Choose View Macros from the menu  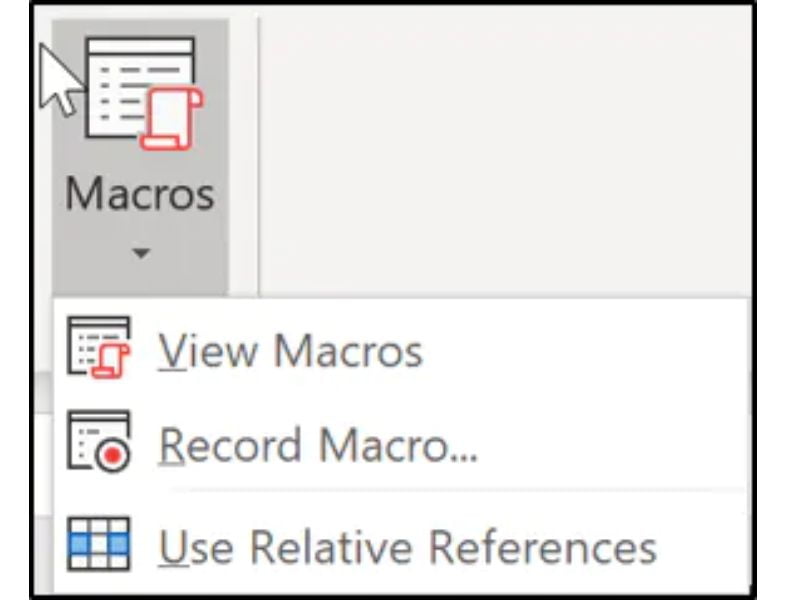click(290, 350)
